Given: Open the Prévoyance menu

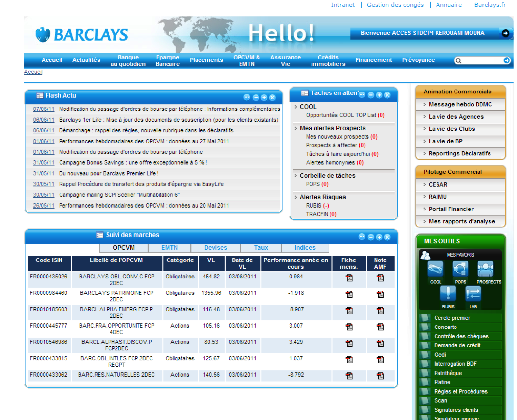Looking at the screenshot, I should 418,60.
